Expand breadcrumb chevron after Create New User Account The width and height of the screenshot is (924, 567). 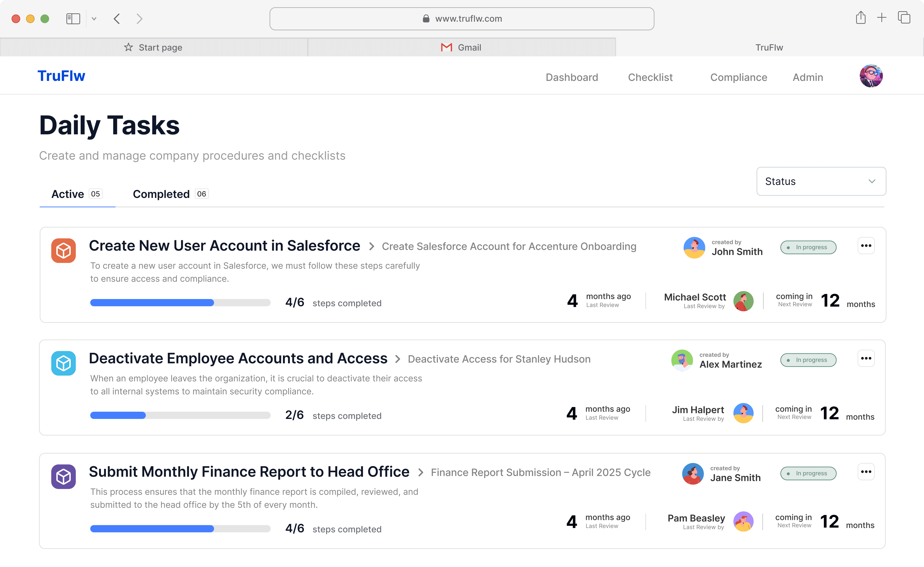tap(371, 247)
